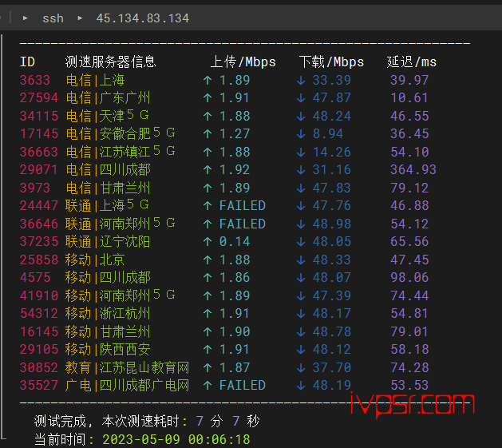Click download value 37.70
Screen dimensions: 502x448
[331, 367]
